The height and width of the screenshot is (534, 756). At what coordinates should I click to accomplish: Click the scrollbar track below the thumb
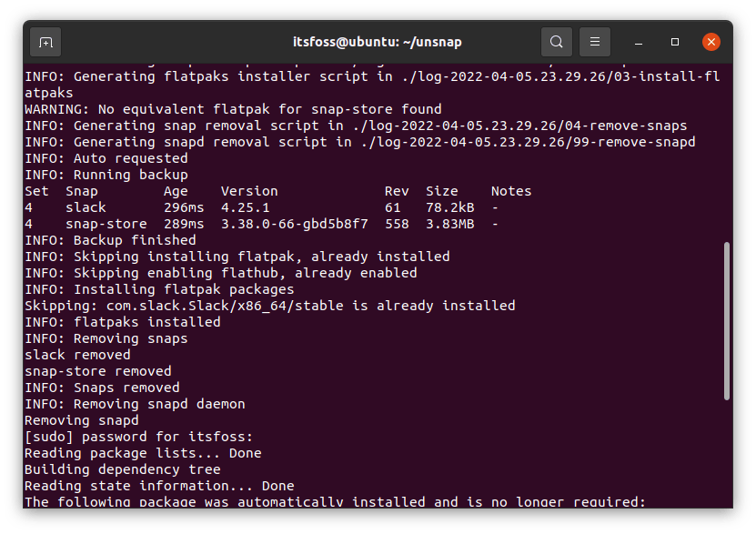[726, 455]
